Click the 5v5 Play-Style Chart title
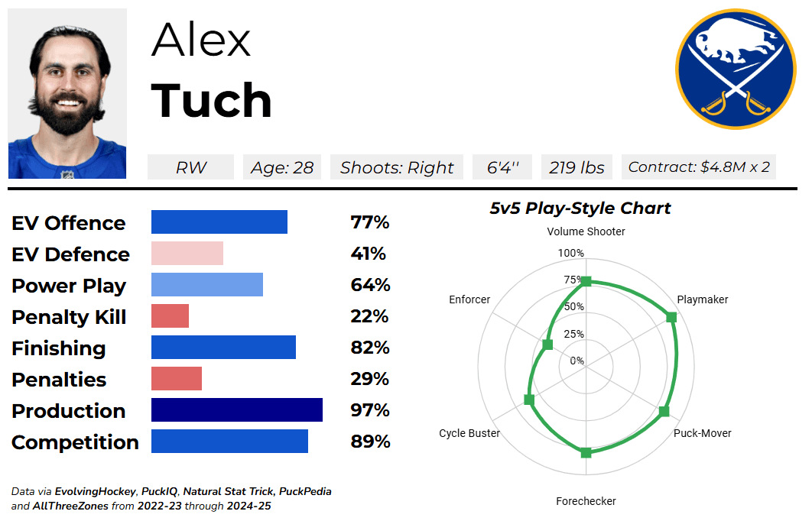 [x=580, y=208]
